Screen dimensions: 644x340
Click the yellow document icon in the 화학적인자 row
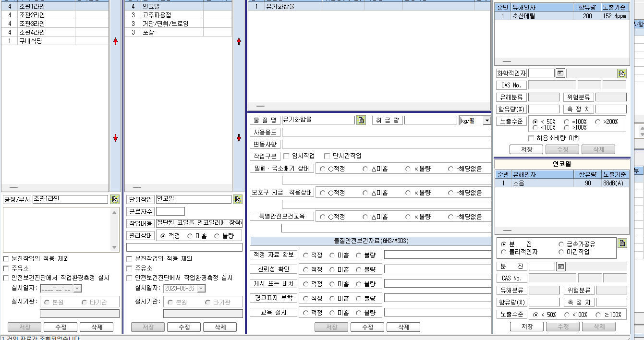[622, 73]
